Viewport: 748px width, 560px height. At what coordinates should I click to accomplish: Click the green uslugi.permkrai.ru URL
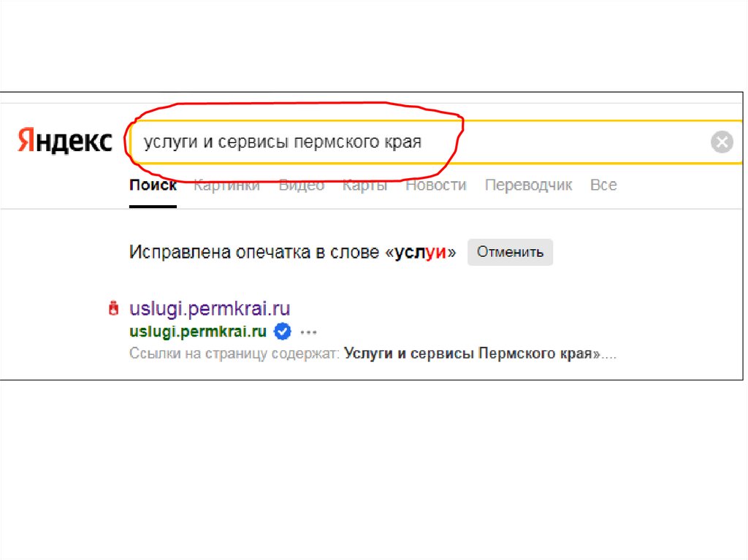click(198, 331)
